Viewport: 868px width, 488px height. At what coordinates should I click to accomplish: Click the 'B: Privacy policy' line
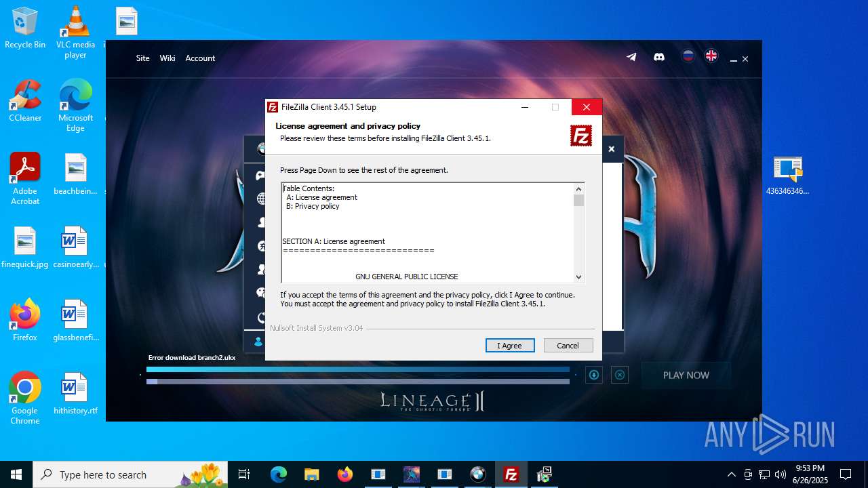coord(313,206)
